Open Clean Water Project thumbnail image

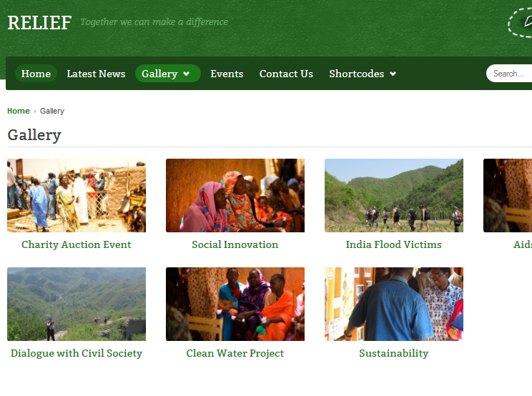(x=235, y=304)
